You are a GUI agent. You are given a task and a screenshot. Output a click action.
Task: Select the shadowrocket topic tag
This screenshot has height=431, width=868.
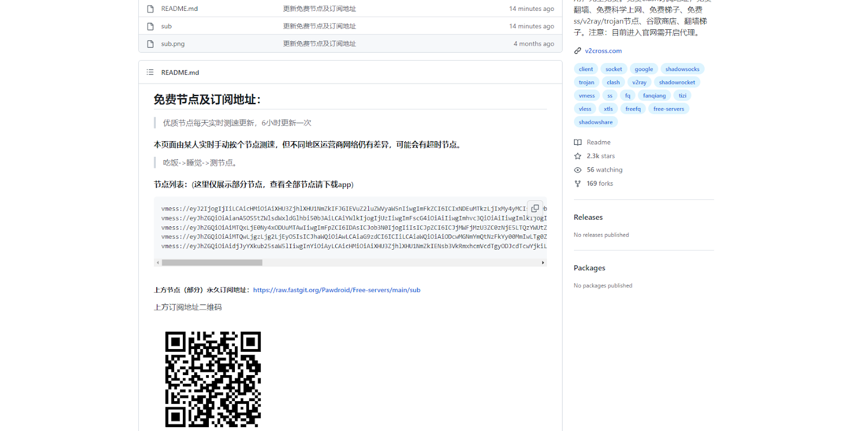tap(677, 83)
